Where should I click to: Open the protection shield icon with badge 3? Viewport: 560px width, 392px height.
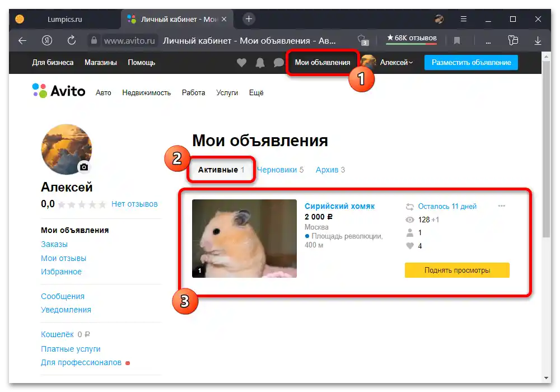[x=363, y=40]
